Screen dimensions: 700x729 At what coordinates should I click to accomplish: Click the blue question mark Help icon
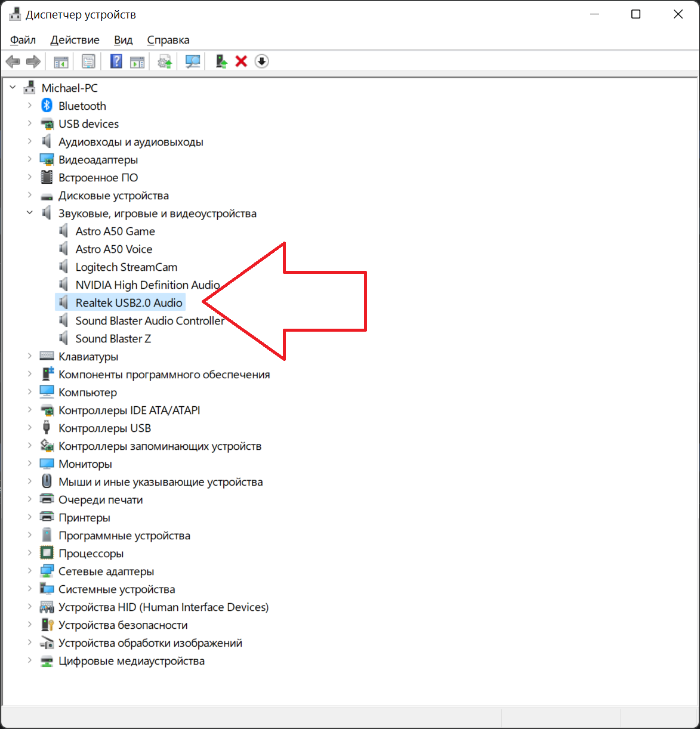[x=116, y=61]
